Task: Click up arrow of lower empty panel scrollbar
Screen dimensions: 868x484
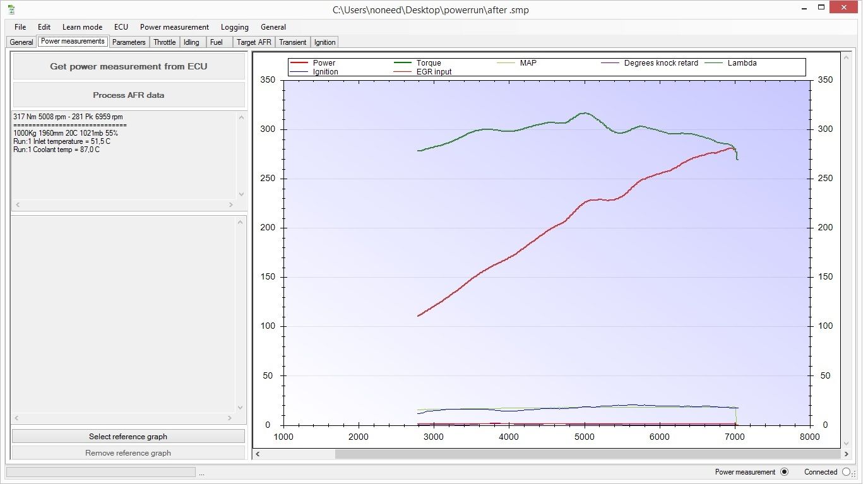Action: [241, 221]
